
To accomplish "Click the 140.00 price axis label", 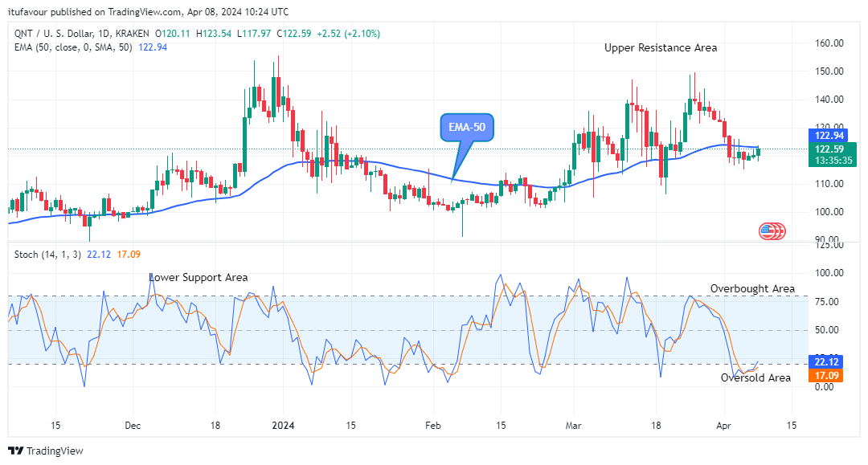I will 829,100.
